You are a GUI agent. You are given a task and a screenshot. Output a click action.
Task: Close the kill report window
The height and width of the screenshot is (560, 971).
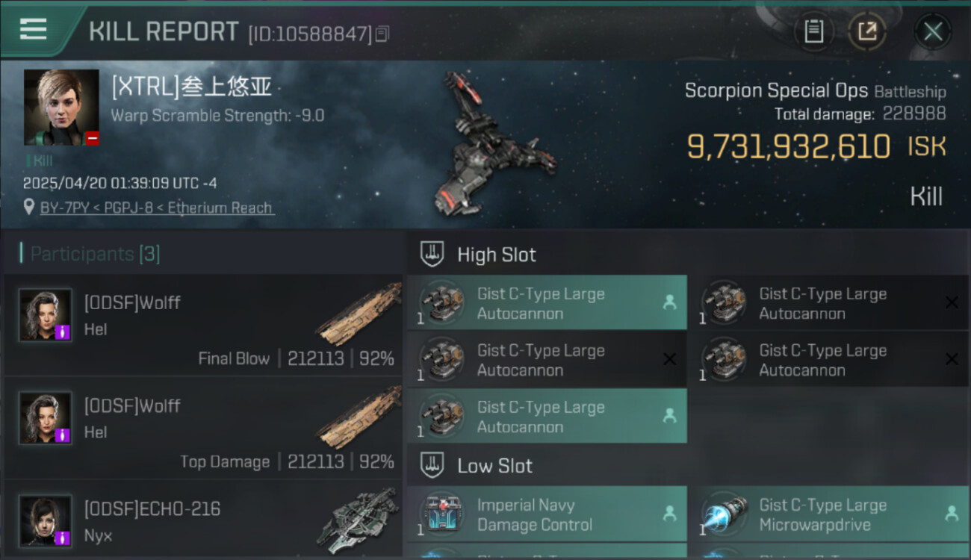[933, 31]
